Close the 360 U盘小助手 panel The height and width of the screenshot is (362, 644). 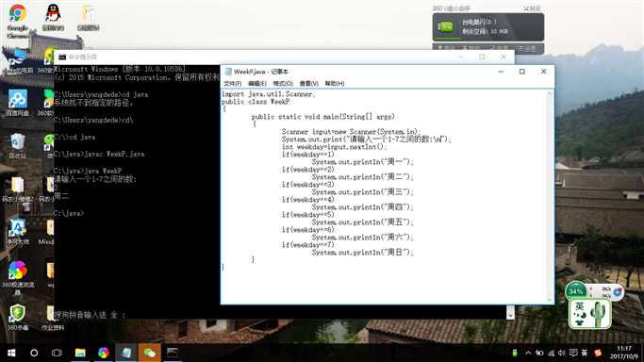[x=532, y=8]
